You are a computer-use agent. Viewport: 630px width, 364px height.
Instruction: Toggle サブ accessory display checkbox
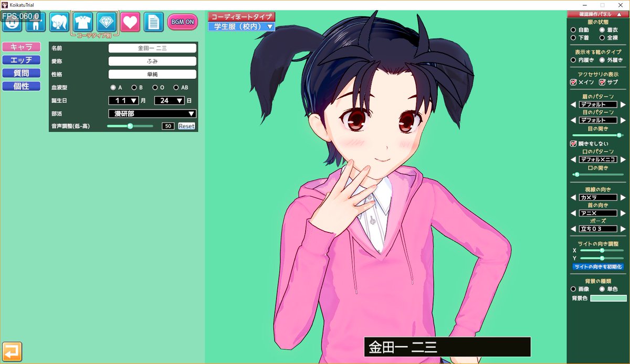point(602,82)
